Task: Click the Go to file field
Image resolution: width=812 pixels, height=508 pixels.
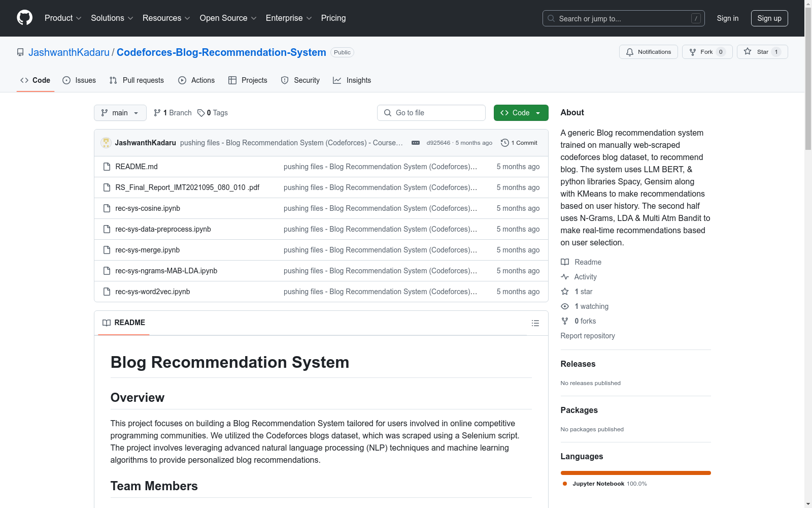Action: [x=431, y=113]
